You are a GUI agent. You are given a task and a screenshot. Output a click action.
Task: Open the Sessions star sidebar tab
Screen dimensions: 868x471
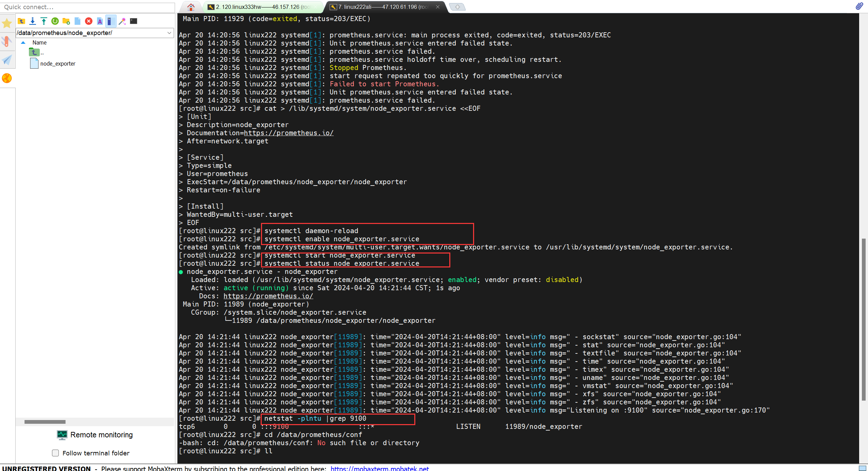pyautogui.click(x=7, y=23)
